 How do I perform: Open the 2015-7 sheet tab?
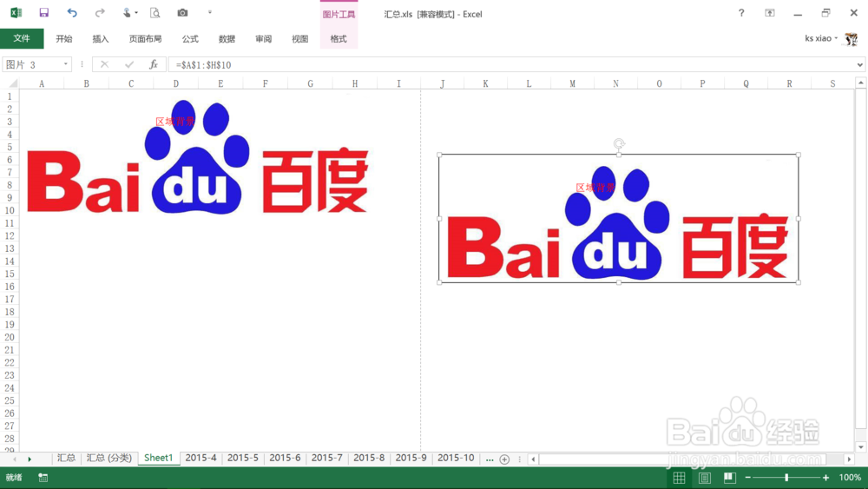327,458
